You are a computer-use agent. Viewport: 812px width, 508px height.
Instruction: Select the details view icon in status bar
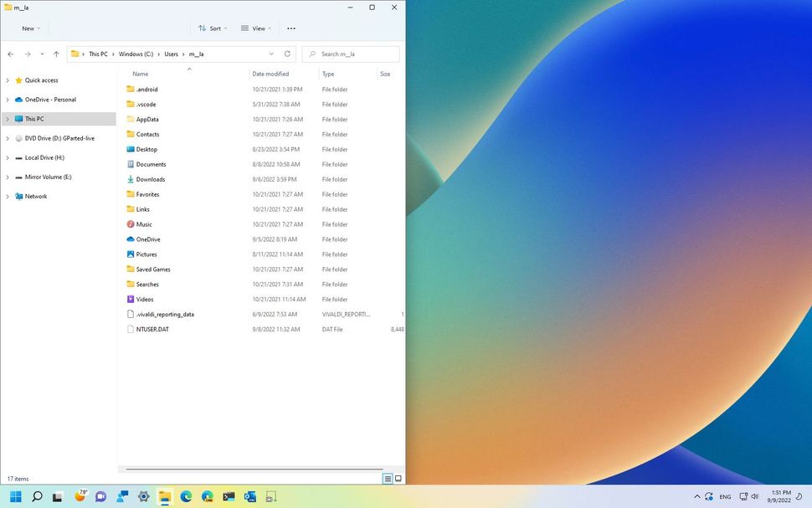click(387, 478)
